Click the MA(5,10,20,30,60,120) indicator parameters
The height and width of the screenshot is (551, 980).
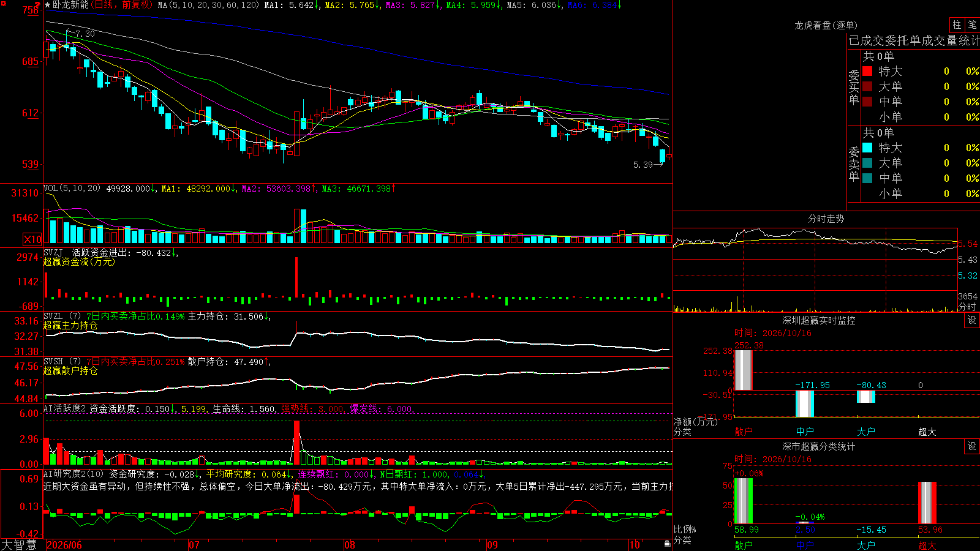pyautogui.click(x=208, y=5)
